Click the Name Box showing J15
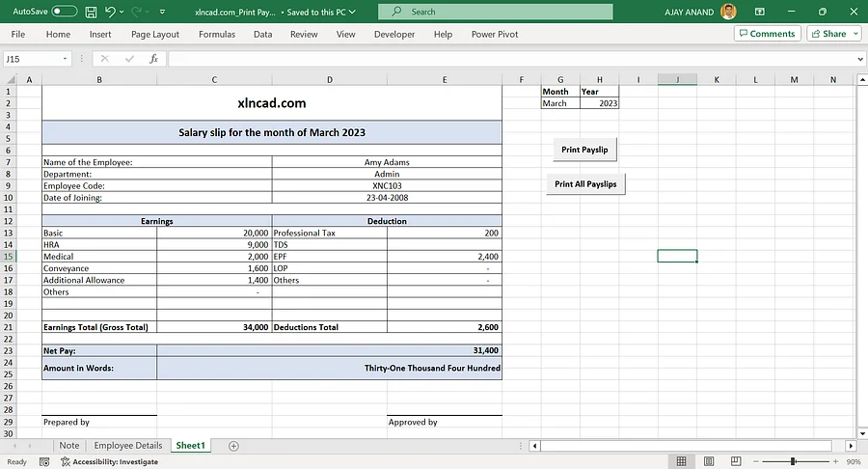 click(x=32, y=59)
